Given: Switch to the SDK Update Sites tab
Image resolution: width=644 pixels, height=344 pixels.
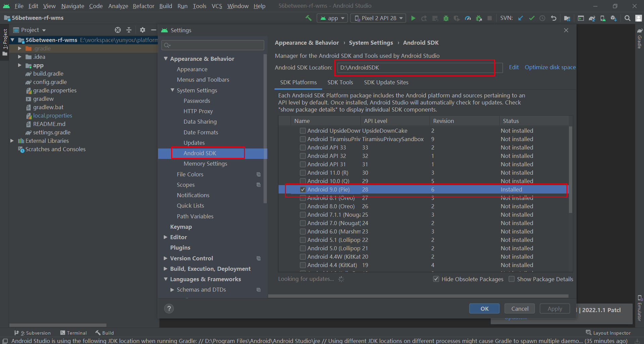Looking at the screenshot, I should point(386,82).
